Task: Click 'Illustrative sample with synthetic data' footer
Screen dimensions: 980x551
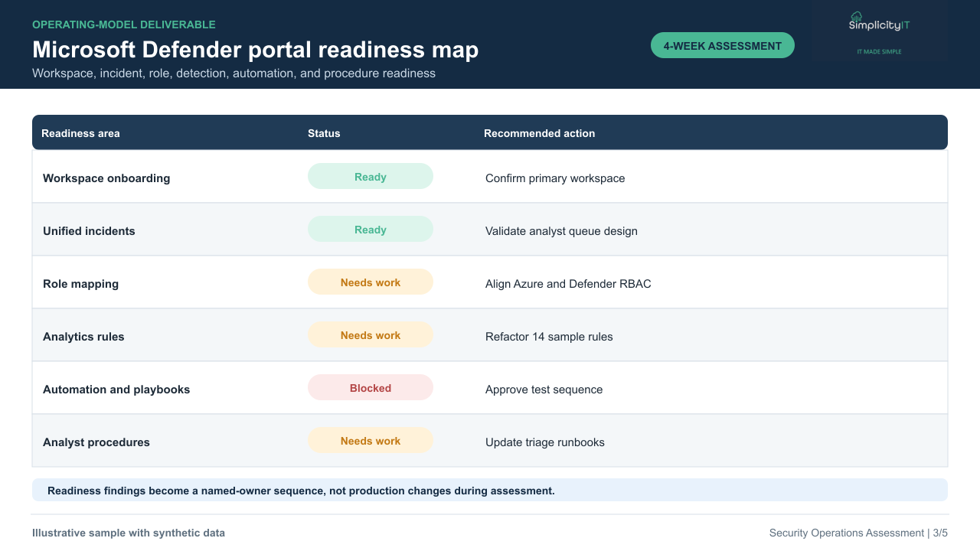Action: [129, 533]
